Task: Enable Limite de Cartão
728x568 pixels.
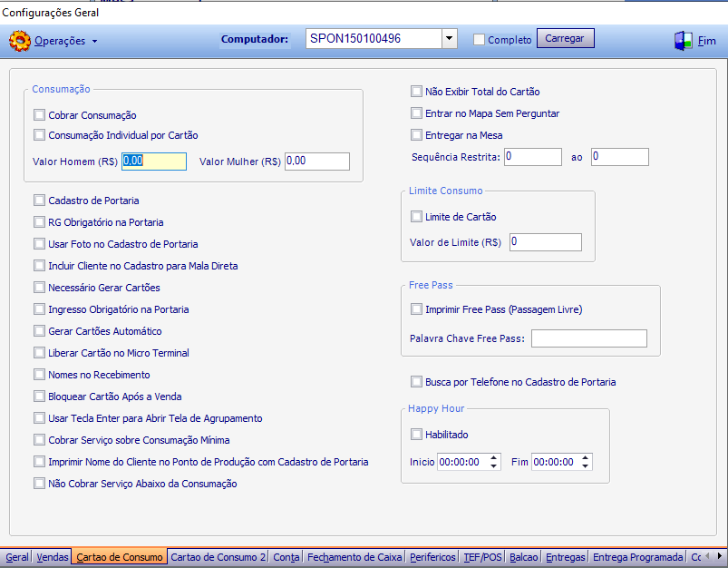Action: coord(416,217)
